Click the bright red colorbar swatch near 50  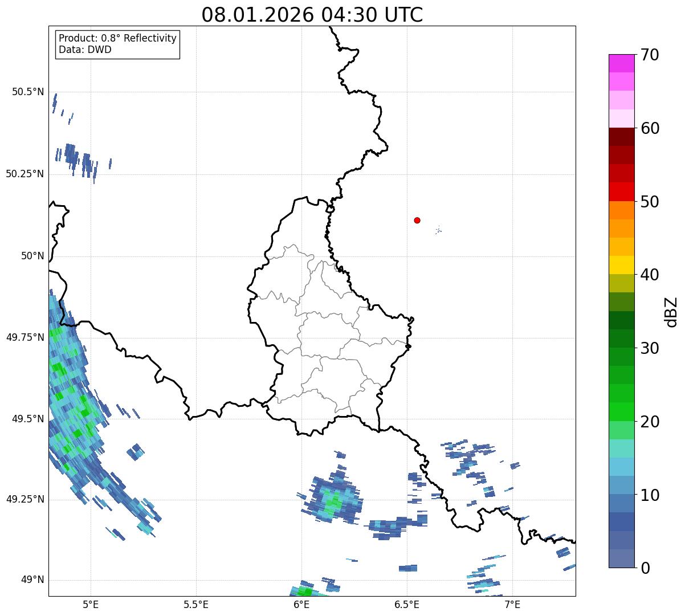621,191
